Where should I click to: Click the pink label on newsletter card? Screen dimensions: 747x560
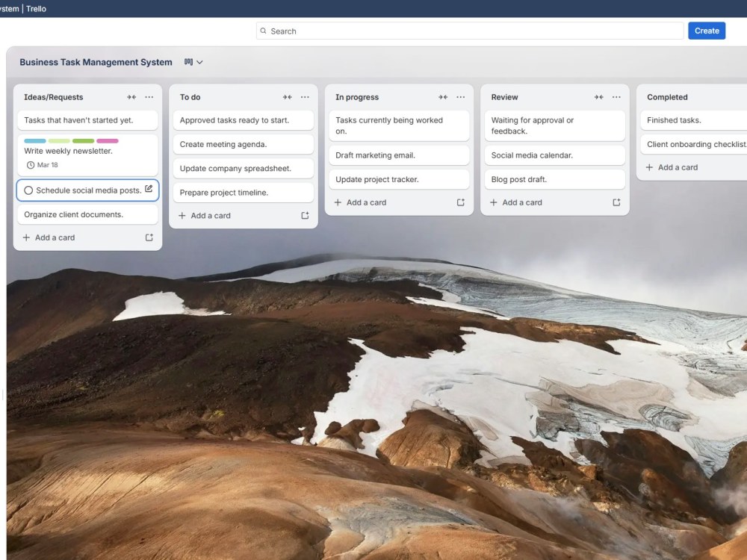(x=107, y=141)
